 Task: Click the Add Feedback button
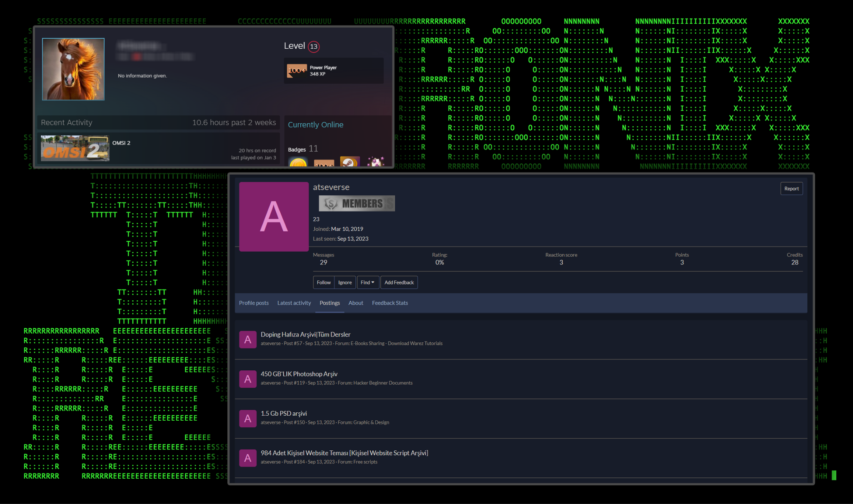click(x=399, y=282)
